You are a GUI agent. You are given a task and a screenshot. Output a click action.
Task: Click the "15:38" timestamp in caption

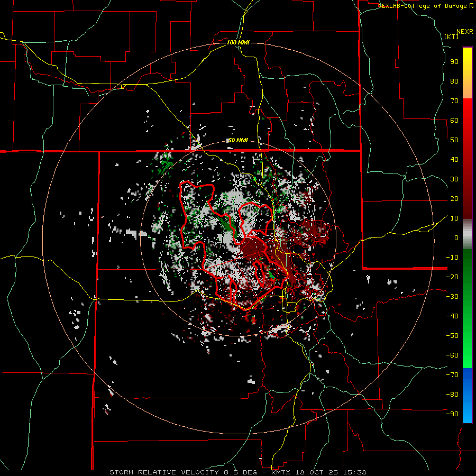pyautogui.click(x=354, y=472)
